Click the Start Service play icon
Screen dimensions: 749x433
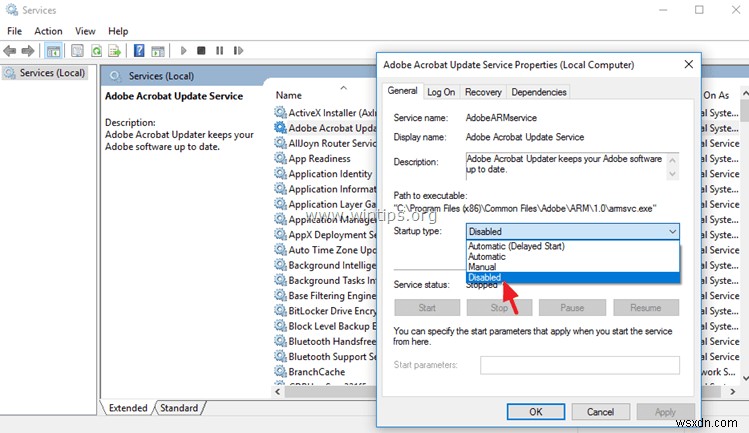click(183, 50)
